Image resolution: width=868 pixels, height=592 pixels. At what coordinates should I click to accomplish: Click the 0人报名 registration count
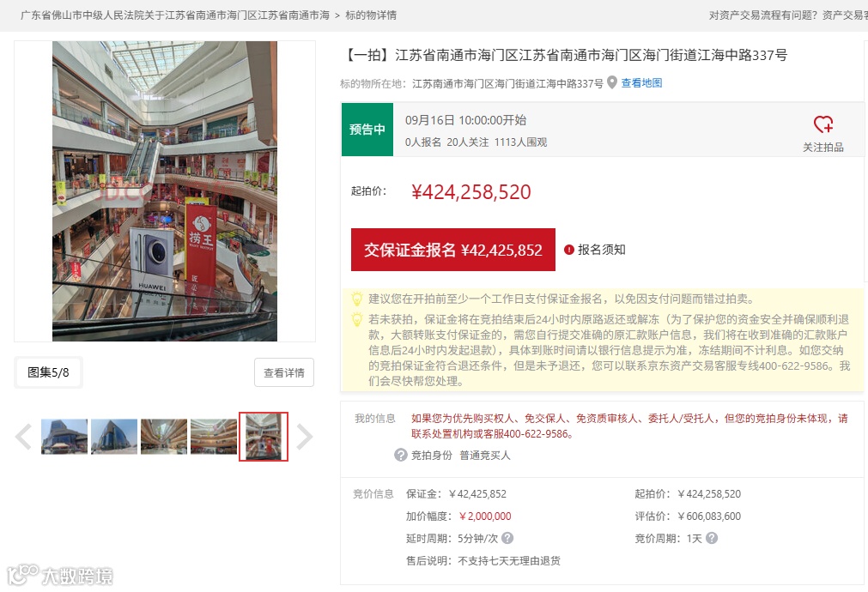[x=423, y=142]
